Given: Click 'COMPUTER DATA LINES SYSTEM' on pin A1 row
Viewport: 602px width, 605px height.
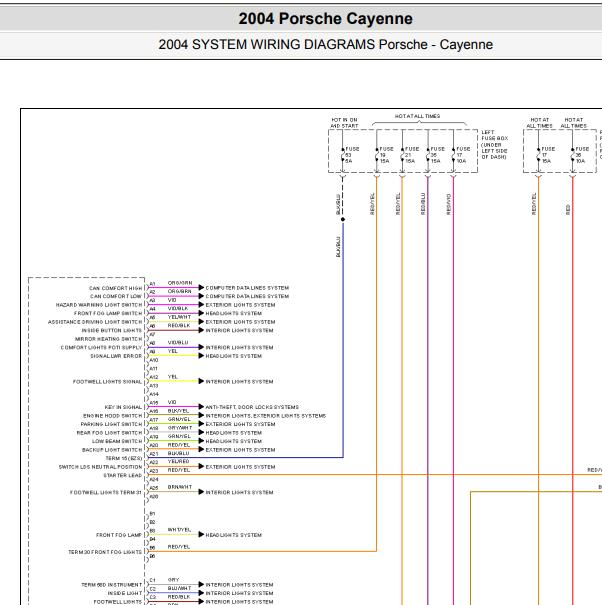Looking at the screenshot, I should click(247, 288).
